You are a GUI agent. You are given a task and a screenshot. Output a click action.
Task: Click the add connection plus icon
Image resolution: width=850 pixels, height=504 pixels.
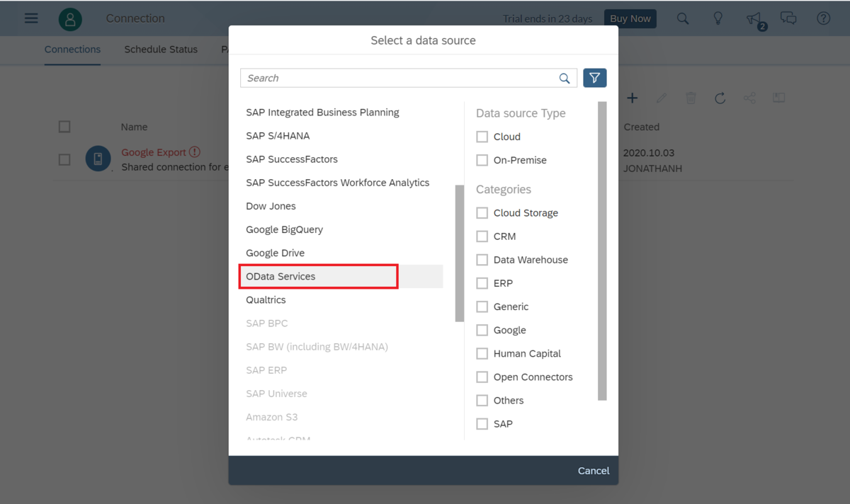point(633,98)
